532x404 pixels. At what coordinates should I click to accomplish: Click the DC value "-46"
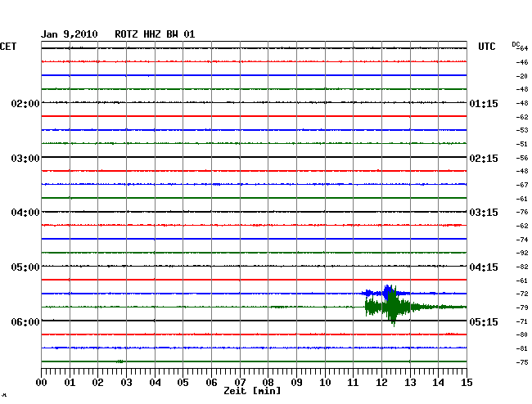click(522, 62)
